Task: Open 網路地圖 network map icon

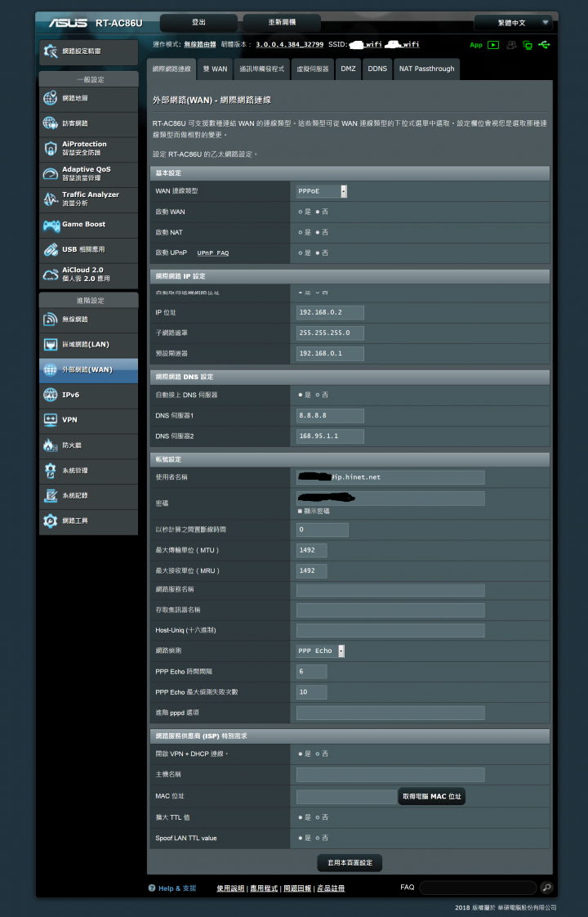Action: (51, 98)
